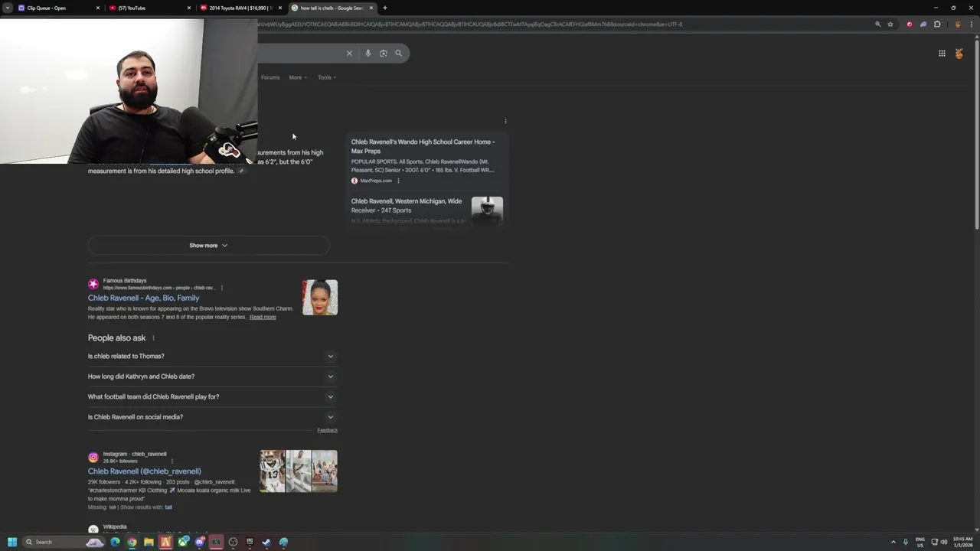Expand "Is chleb related to Thomas?"
This screenshot has height=551, width=980.
click(211, 356)
